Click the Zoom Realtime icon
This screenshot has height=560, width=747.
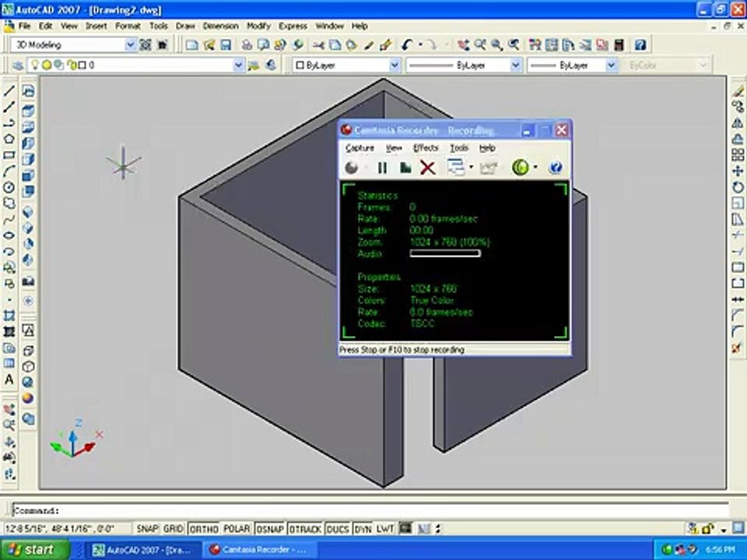[x=480, y=45]
